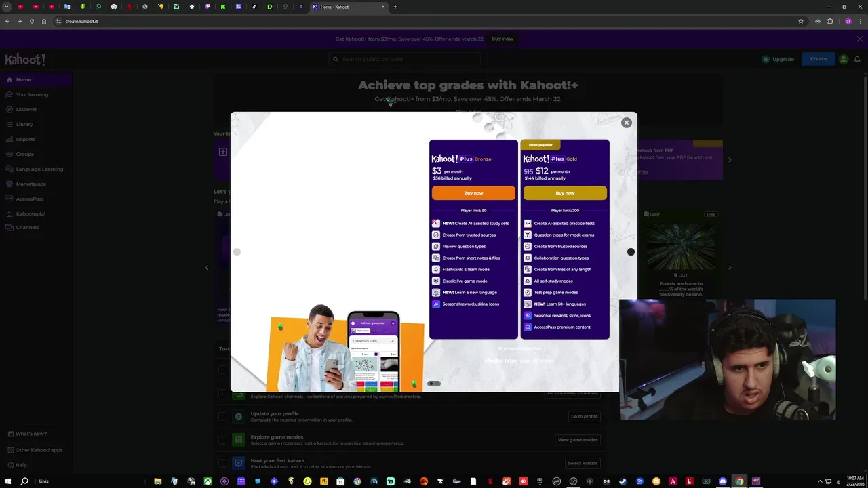This screenshot has width=868, height=488.
Task: Open the notifications bell
Action: 857,59
